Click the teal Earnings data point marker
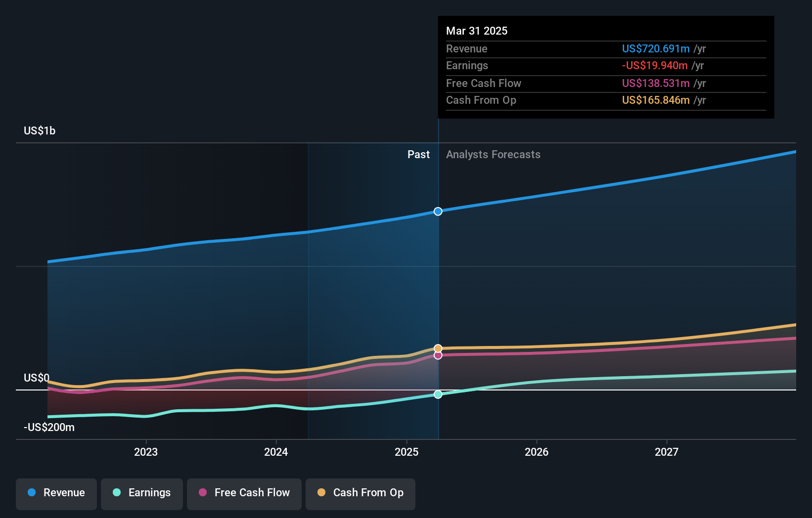This screenshot has height=518, width=812. (x=438, y=394)
